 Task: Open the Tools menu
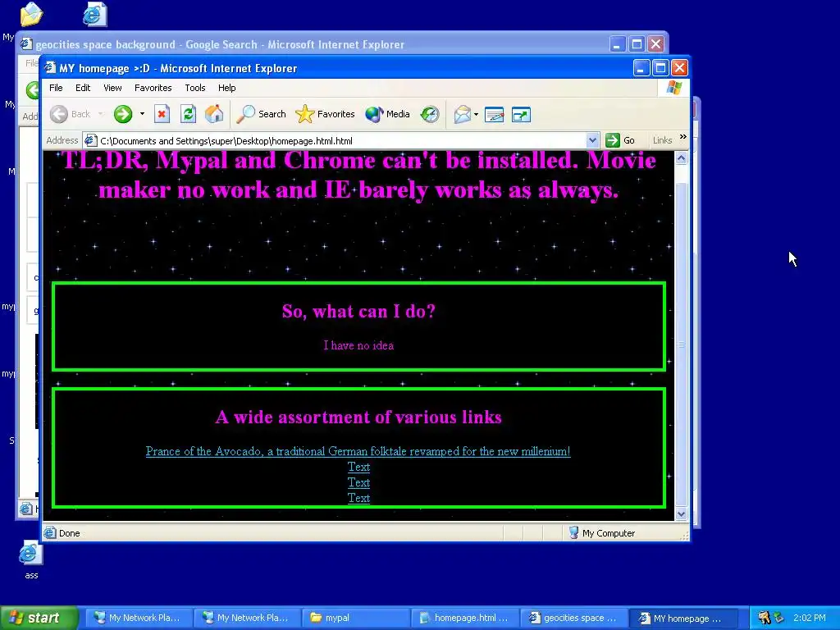pyautogui.click(x=195, y=88)
